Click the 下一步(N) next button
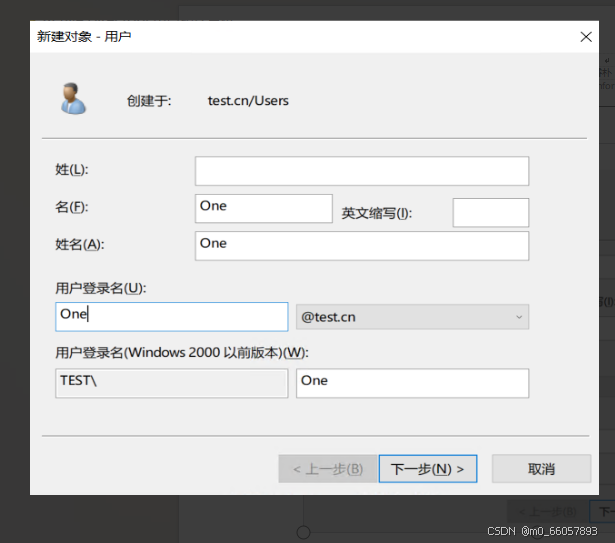The image size is (615, 543). pyautogui.click(x=428, y=468)
